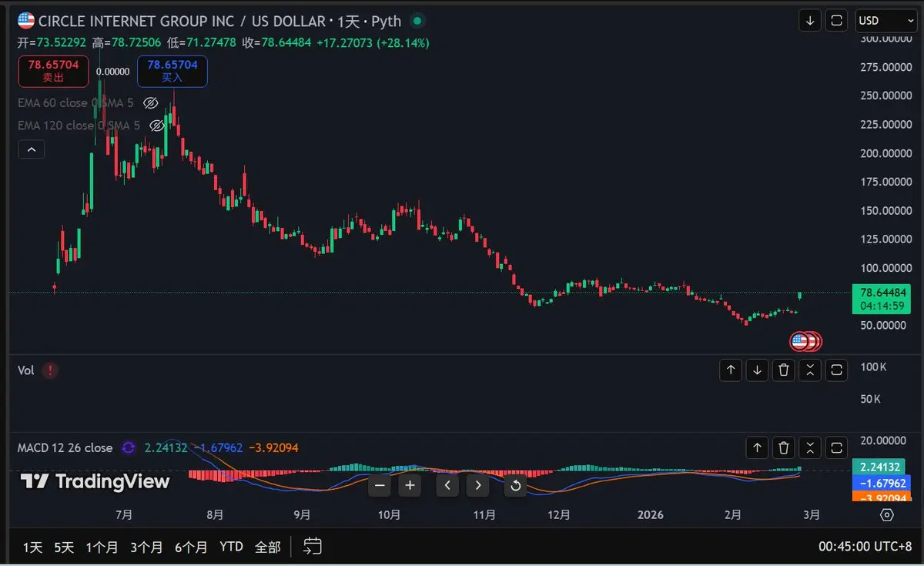924x566 pixels.
Task: Pan chart right arrow button
Action: pyautogui.click(x=478, y=485)
